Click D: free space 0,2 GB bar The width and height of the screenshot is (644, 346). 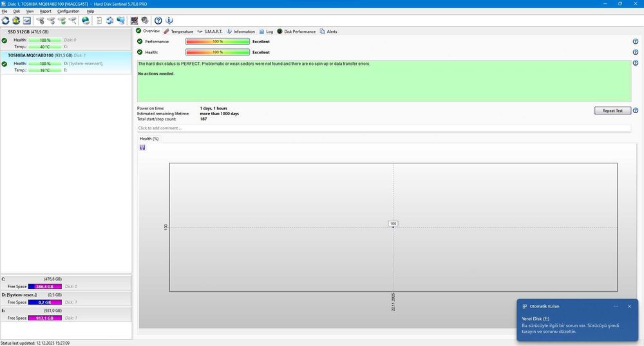point(45,302)
